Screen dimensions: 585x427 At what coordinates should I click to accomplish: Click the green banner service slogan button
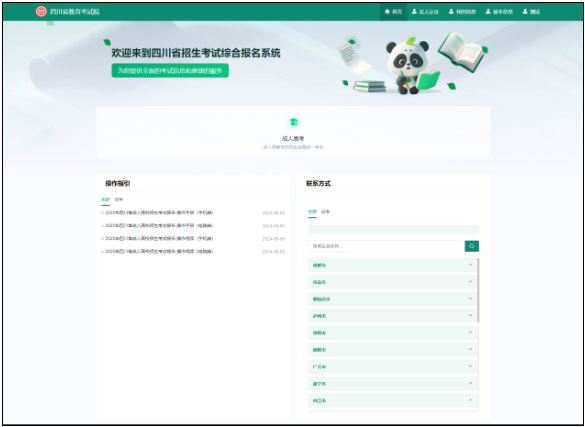pyautogui.click(x=170, y=70)
